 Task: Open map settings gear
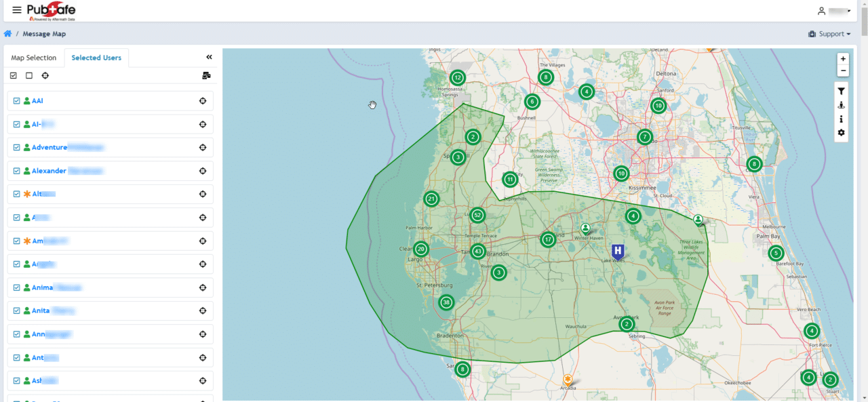coord(842,133)
